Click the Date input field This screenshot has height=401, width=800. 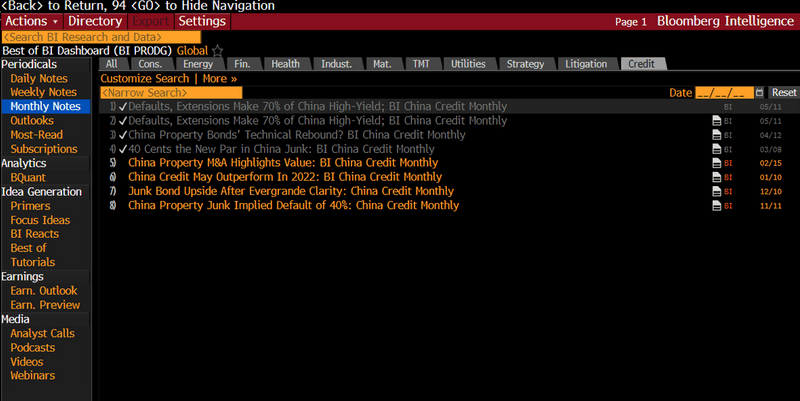(x=723, y=92)
